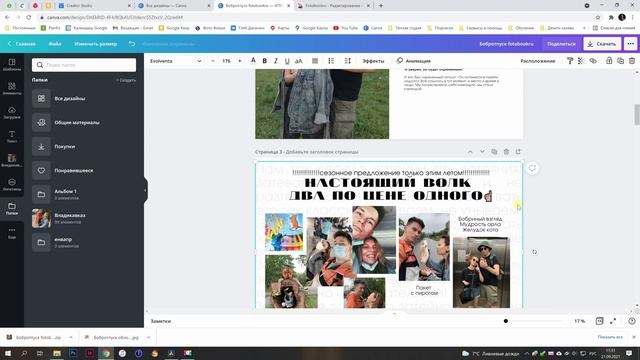Click the folder search field

(84, 65)
